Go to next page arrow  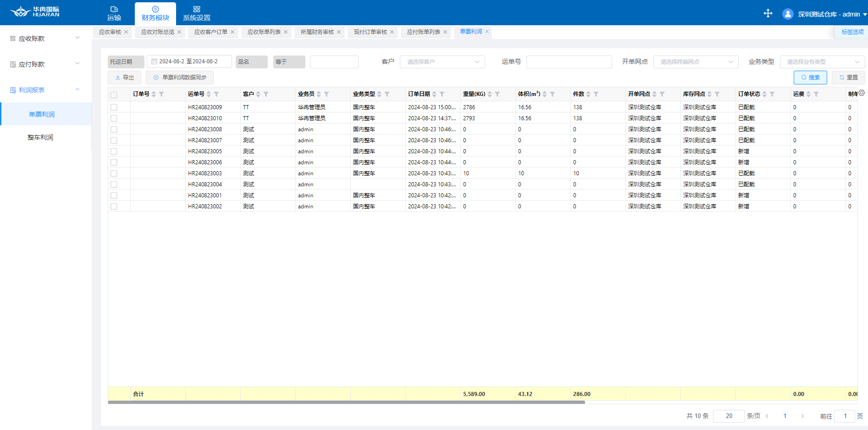[802, 416]
